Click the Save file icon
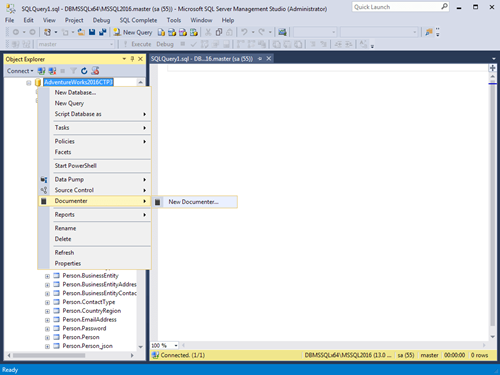The height and width of the screenshot is (375, 500). (92, 32)
